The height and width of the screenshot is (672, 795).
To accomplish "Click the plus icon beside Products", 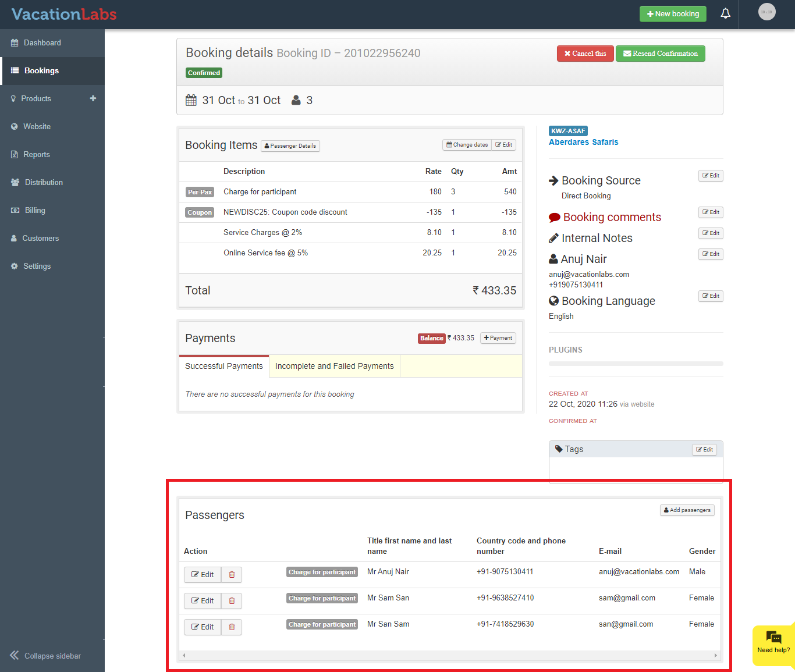I will pos(93,98).
